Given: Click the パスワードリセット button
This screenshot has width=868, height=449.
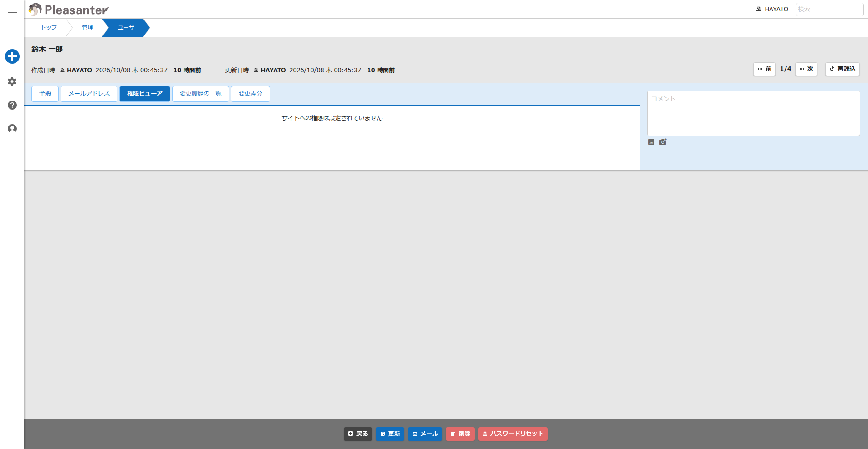Looking at the screenshot, I should [x=513, y=434].
